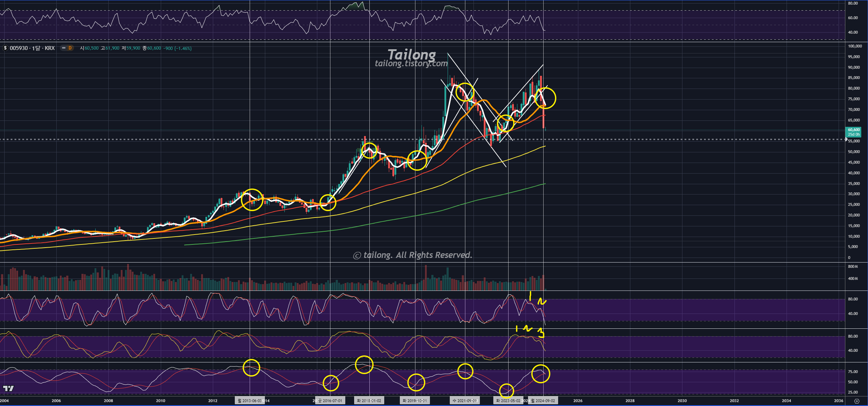
Task: Click the orange D delayed-data badge
Action: pyautogui.click(x=70, y=48)
